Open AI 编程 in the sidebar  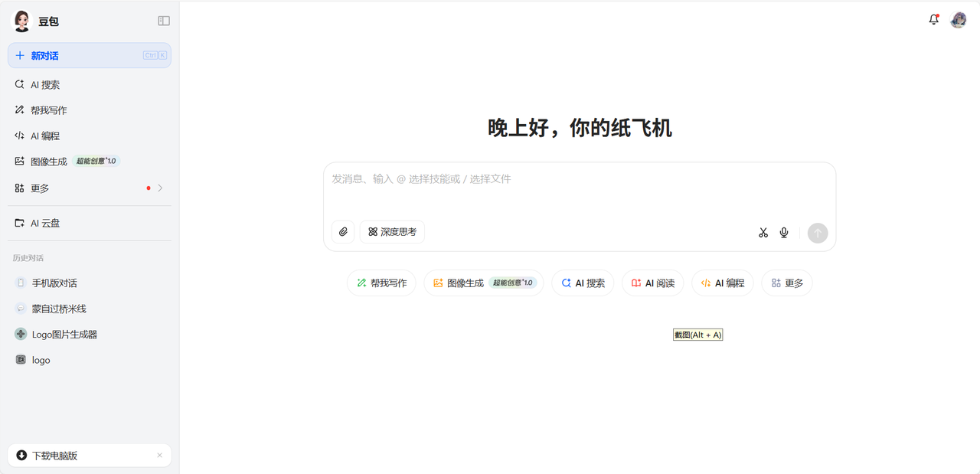click(x=90, y=136)
